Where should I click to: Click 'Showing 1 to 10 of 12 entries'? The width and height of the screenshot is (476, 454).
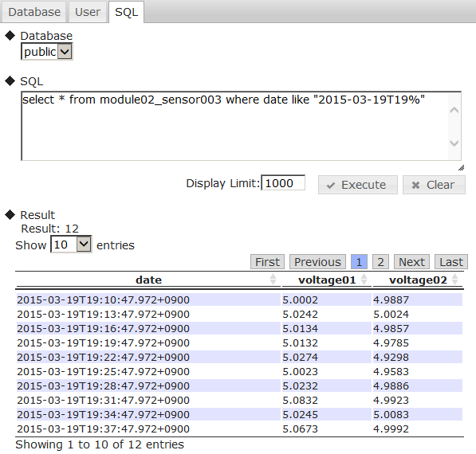click(x=100, y=444)
